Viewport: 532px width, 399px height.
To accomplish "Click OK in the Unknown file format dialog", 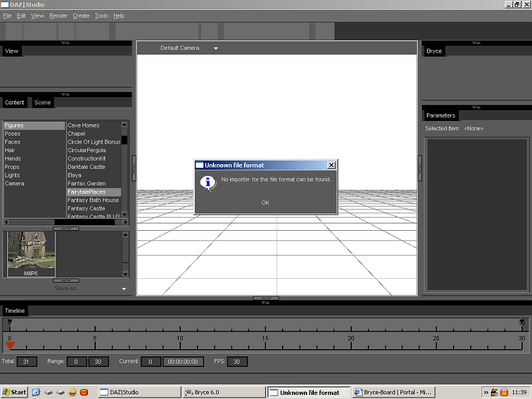I will (265, 203).
